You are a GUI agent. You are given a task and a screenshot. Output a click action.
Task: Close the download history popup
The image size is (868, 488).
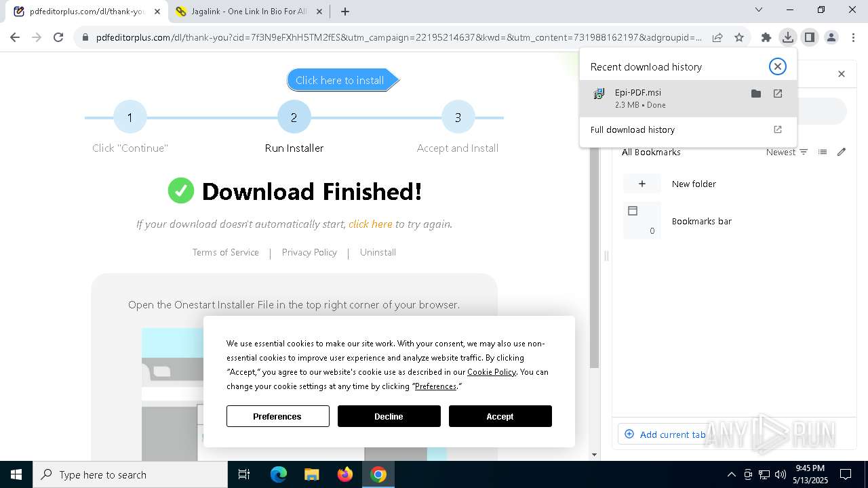(x=777, y=66)
